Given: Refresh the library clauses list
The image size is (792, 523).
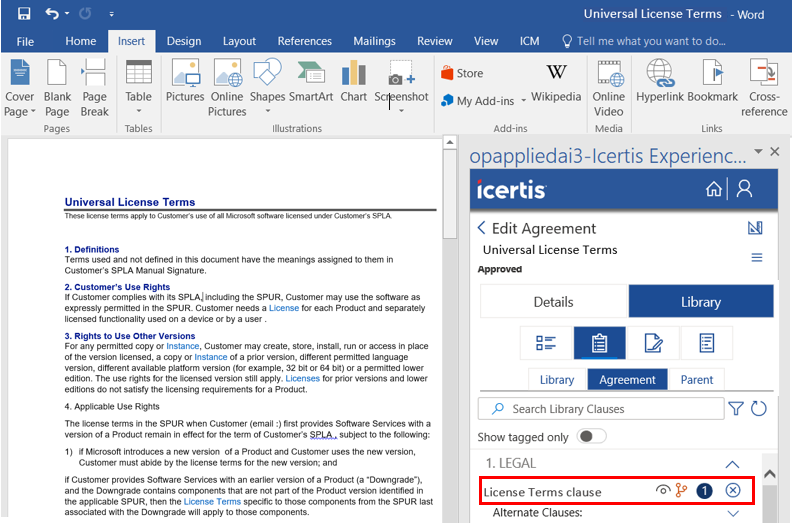Looking at the screenshot, I should [758, 408].
